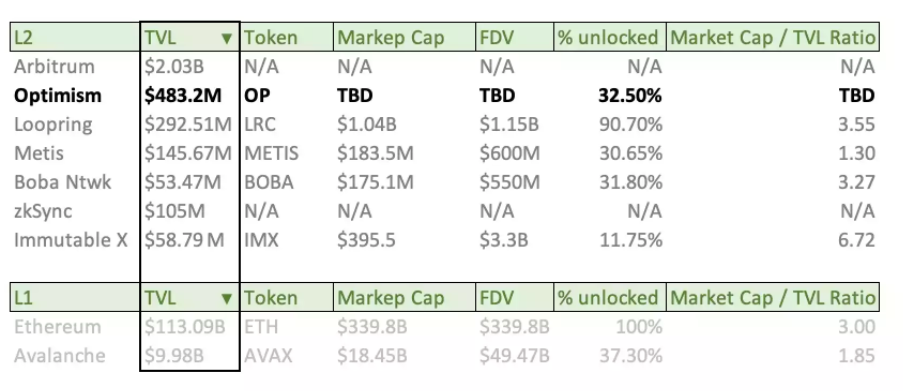Select the % unlocked header in L2 table
This screenshot has width=903, height=391.
[x=610, y=37]
